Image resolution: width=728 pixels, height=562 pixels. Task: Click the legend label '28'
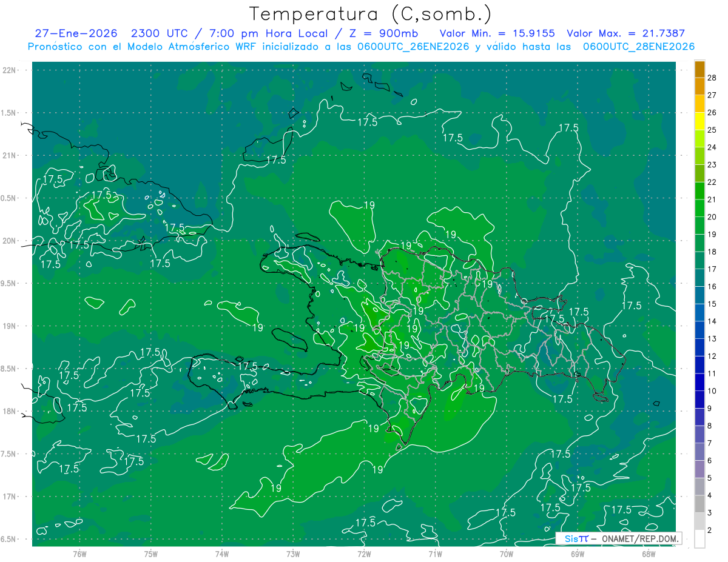(712, 78)
